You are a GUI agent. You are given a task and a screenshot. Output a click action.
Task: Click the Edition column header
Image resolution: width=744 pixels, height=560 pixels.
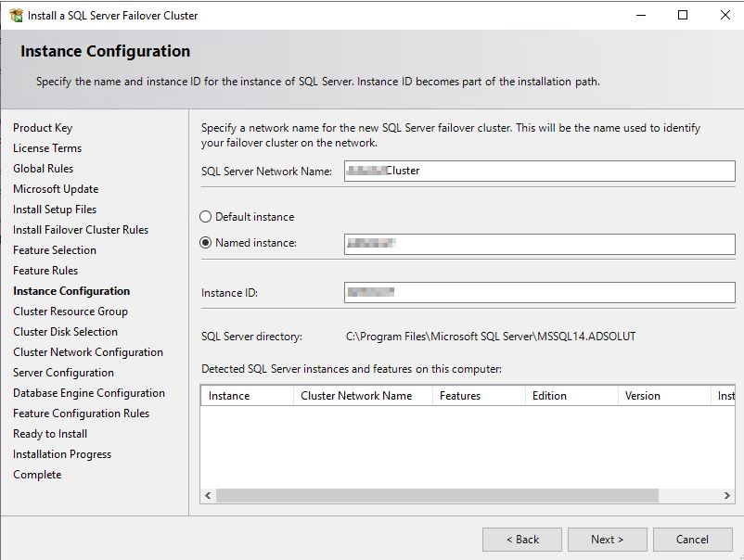pyautogui.click(x=571, y=396)
